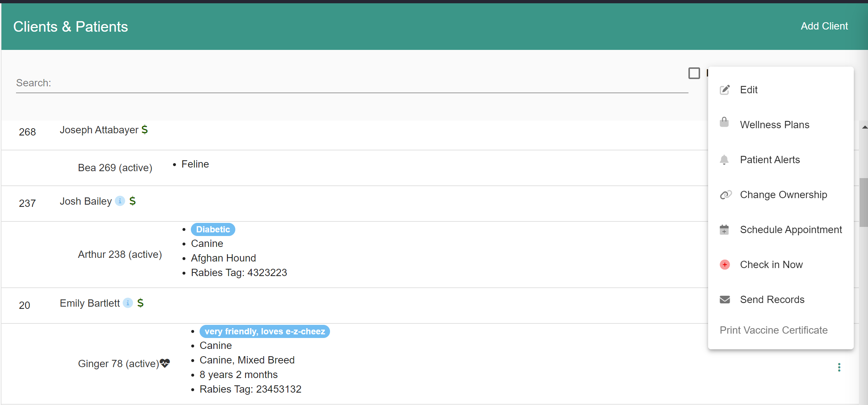Select Print Vaccine Certificate menu entry
Viewport: 868px width, 405px height.
point(773,330)
